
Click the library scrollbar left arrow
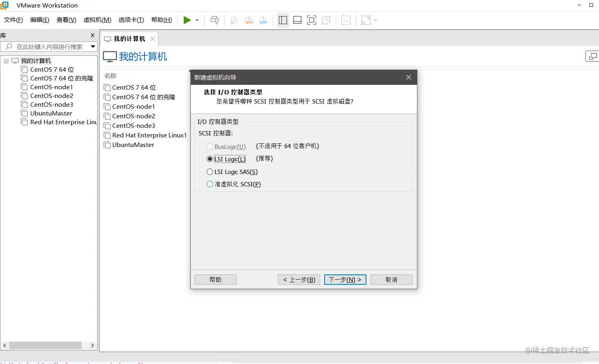tap(5, 346)
